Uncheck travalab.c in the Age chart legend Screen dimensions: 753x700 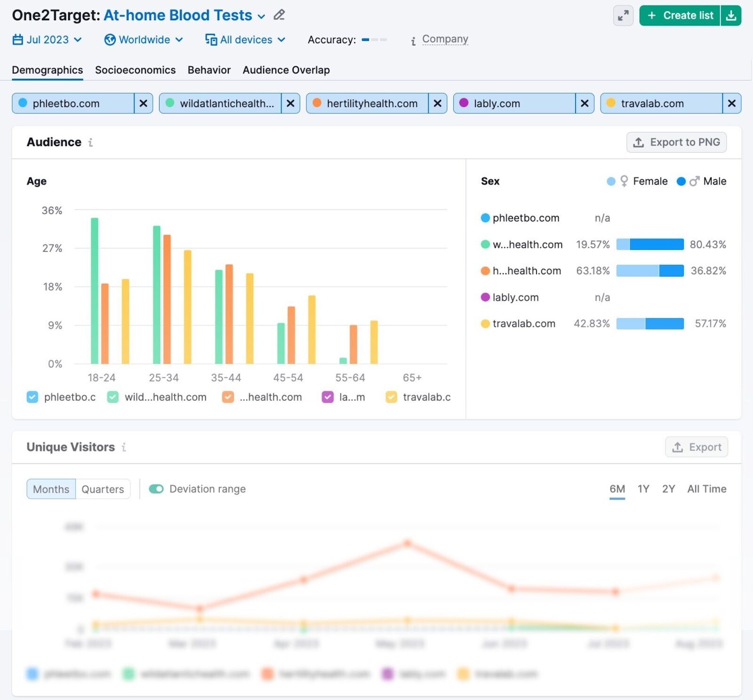391,397
